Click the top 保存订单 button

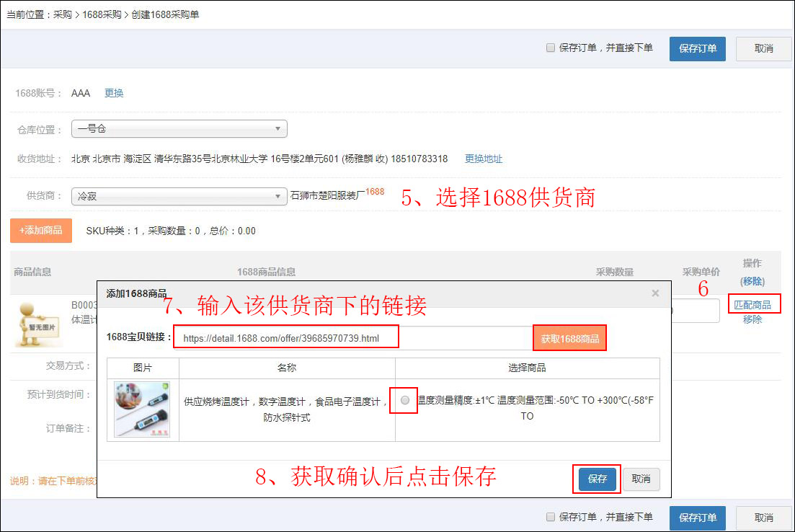pos(698,49)
